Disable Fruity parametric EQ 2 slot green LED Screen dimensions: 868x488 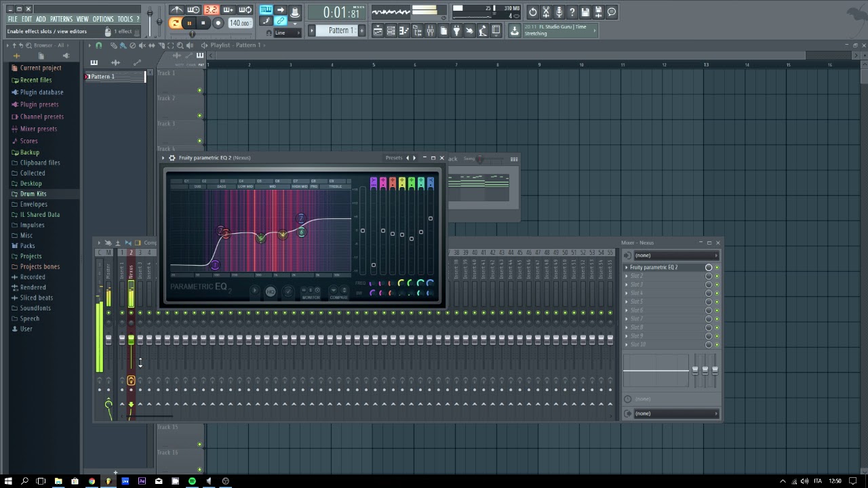[x=717, y=268]
